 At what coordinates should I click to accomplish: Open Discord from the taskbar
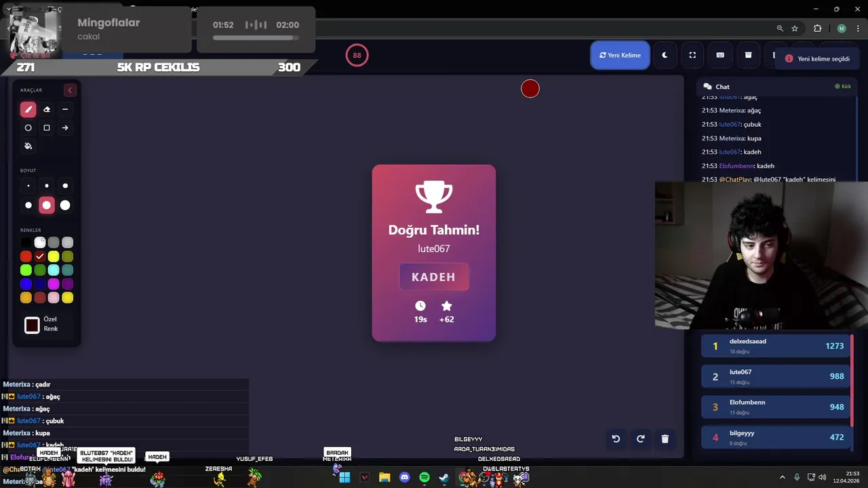[405, 478]
